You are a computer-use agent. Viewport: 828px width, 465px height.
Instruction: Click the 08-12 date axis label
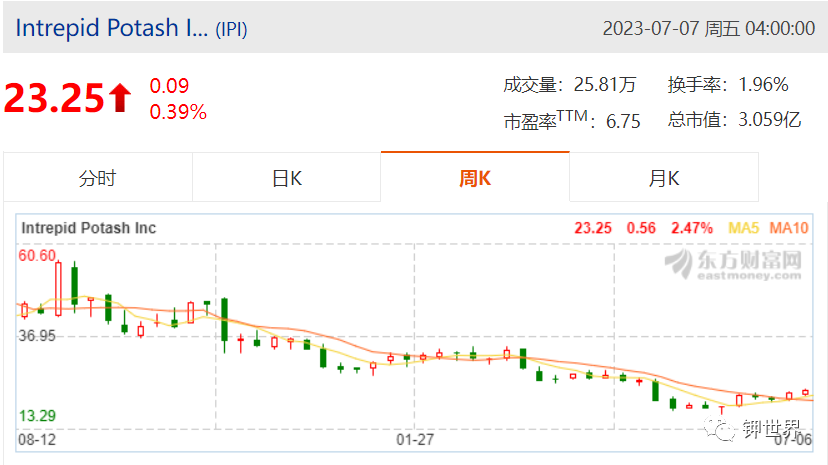coord(37,439)
